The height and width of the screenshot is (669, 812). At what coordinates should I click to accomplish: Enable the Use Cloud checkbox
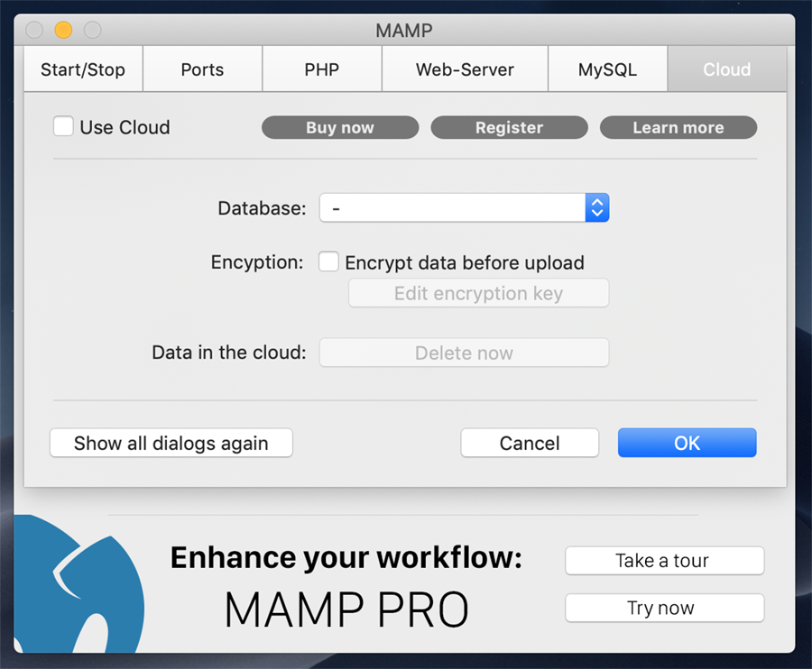tap(63, 127)
